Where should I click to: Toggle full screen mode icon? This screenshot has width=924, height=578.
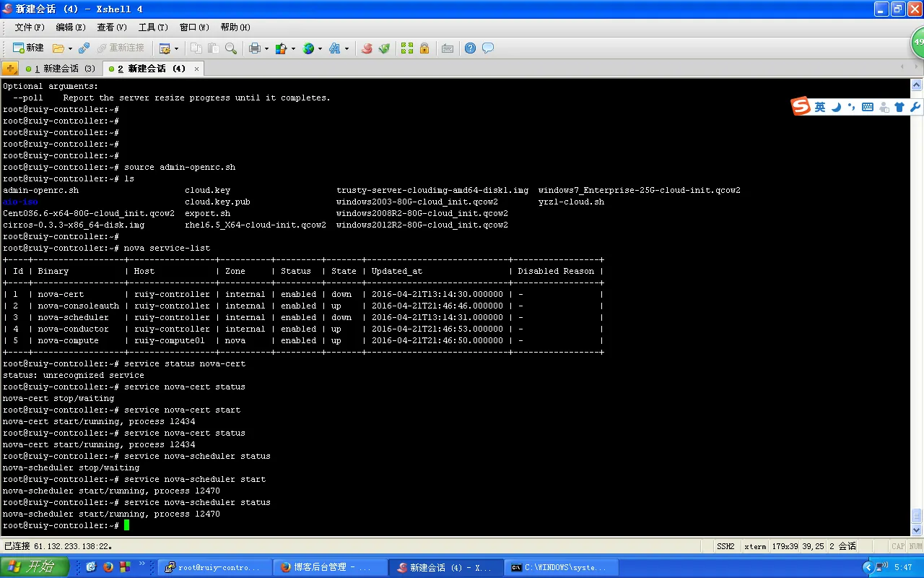[407, 48]
